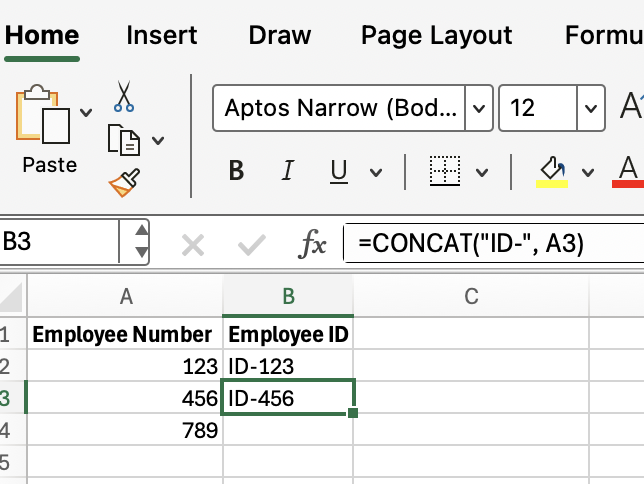Select cell containing ID-456
This screenshot has width=644, height=484.
click(x=288, y=397)
